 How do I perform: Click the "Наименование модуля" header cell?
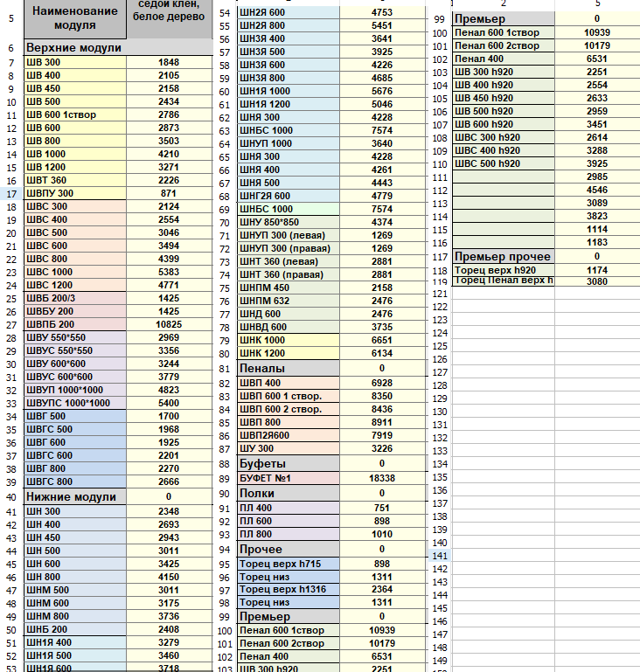coord(75,18)
